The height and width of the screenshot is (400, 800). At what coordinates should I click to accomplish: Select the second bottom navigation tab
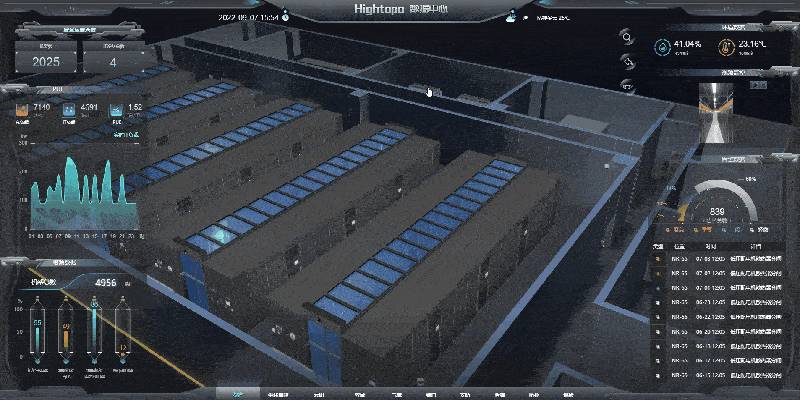276,394
